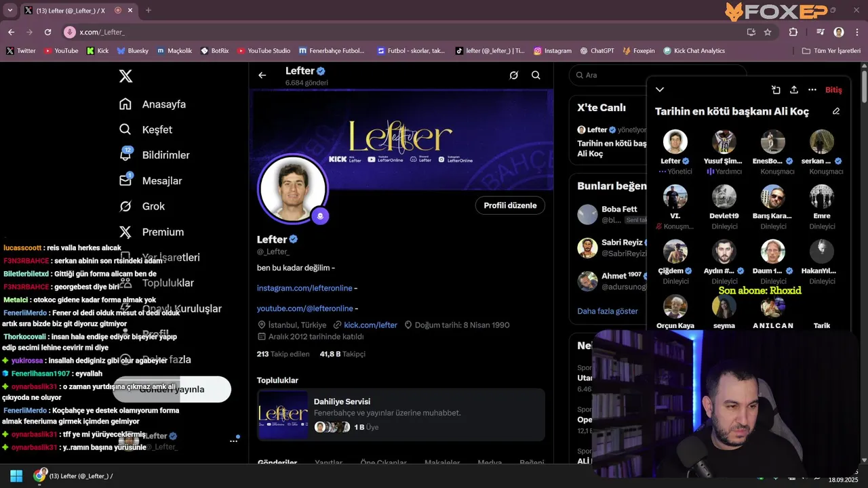Screen dimensions: 868x488
Task: Select EnesBo... speaker avatar
Action: (773, 142)
